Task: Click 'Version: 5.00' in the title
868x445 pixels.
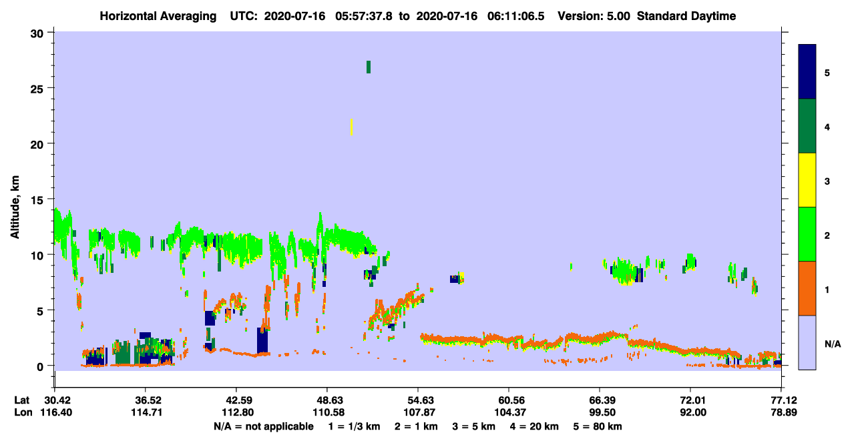Action: pos(594,16)
